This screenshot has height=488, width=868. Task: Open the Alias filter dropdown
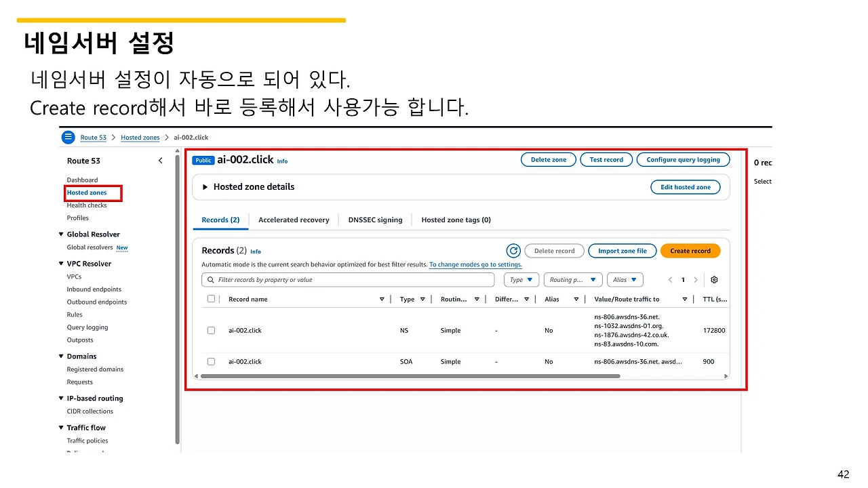point(625,280)
